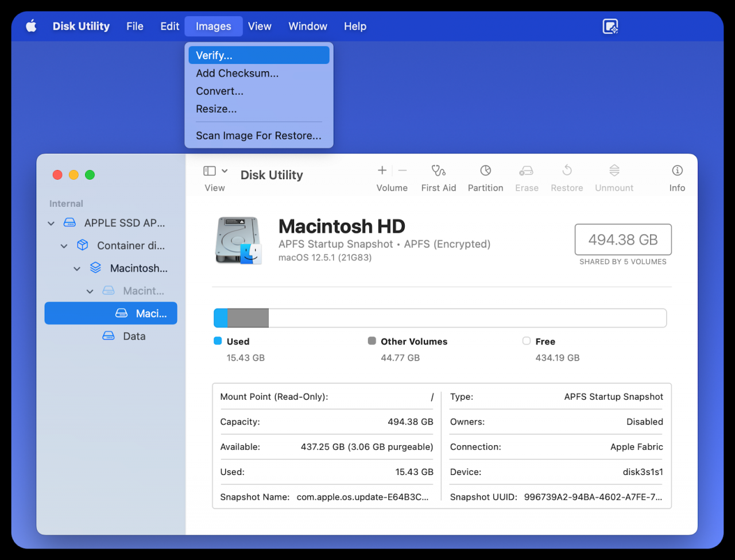Open the Partition tool

coord(485,171)
